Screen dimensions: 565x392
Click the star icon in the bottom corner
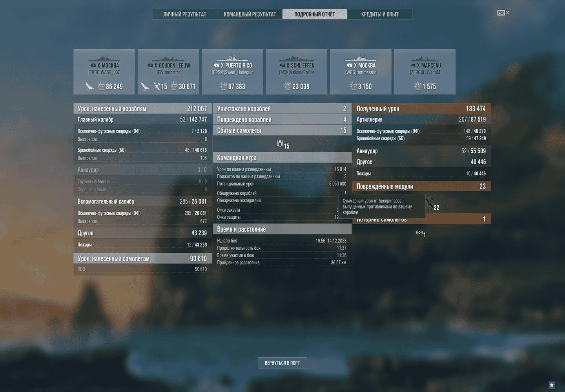[x=552, y=385]
